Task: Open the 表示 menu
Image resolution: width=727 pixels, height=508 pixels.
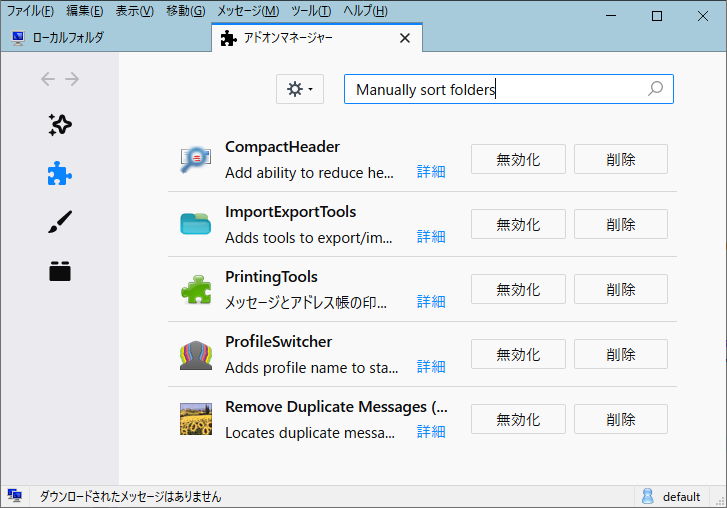Action: click(134, 11)
